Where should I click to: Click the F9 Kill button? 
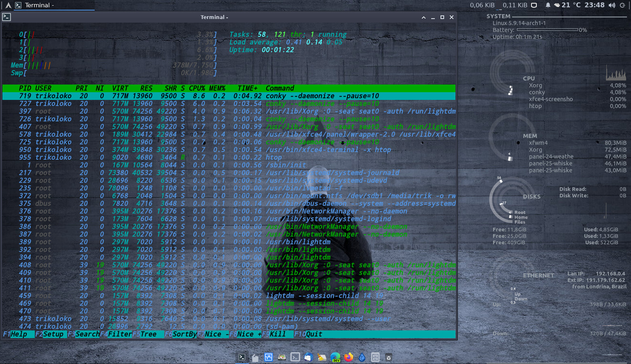click(277, 334)
